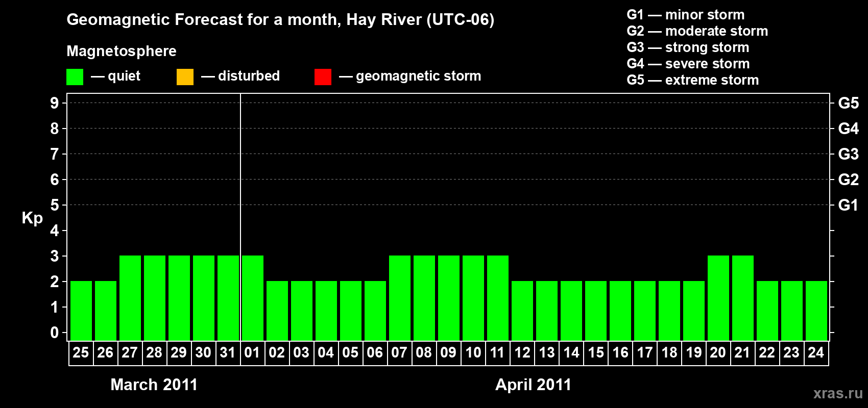Click the G1 right-axis label
Viewport: 868px width, 408px height.
coord(849,205)
